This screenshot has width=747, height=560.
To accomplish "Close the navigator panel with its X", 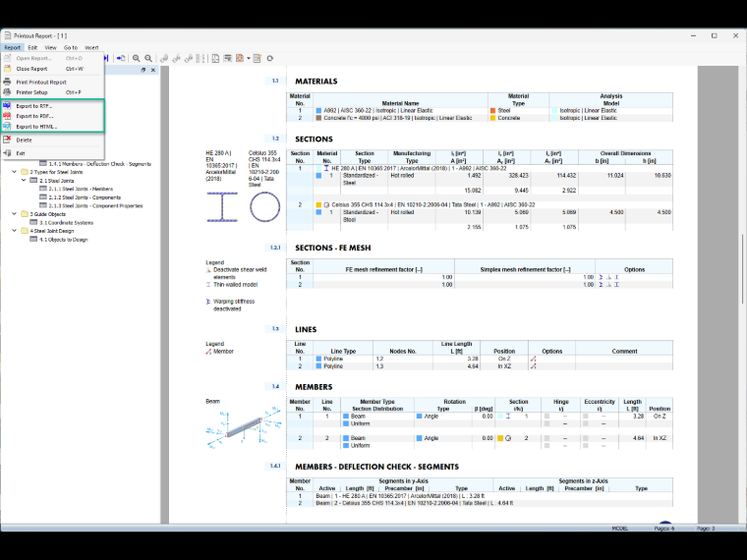I will [153, 70].
